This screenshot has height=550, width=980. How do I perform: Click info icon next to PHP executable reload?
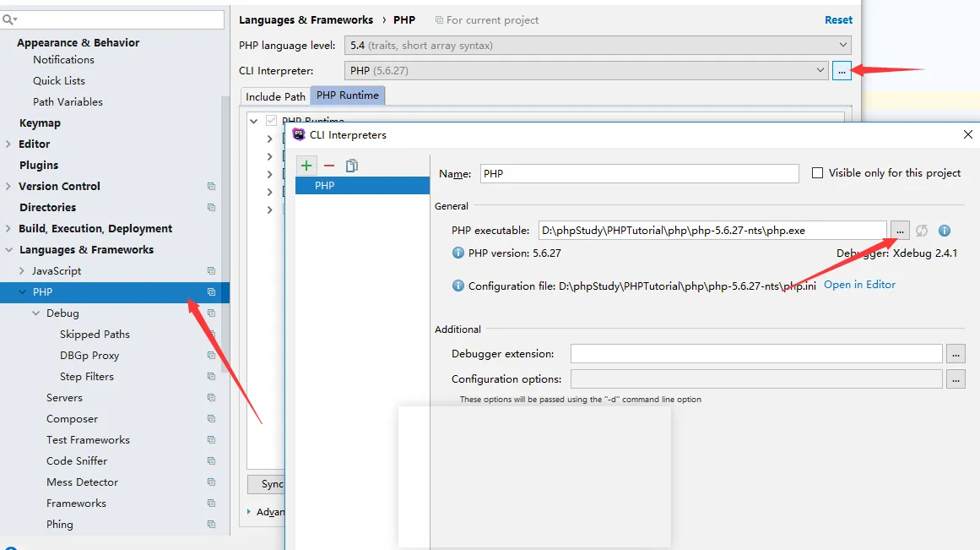click(x=945, y=231)
